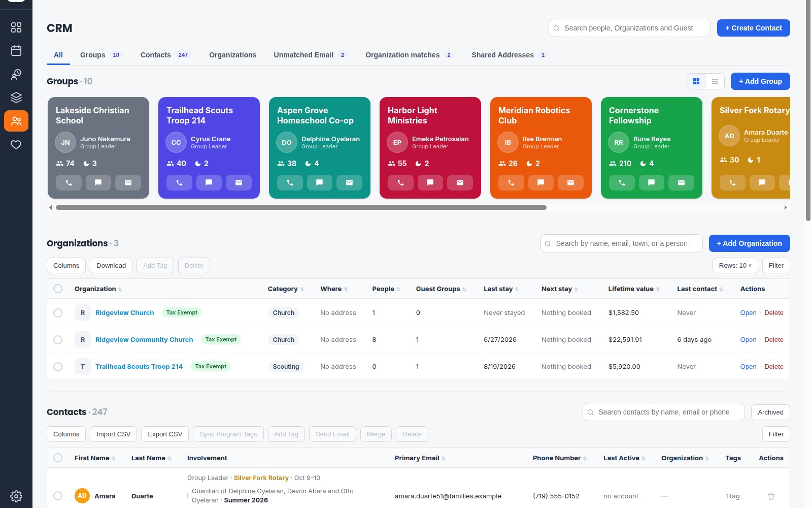The height and width of the screenshot is (508, 812).
Task: Email the Trailhead Scouts Troop 214 group
Action: click(239, 182)
